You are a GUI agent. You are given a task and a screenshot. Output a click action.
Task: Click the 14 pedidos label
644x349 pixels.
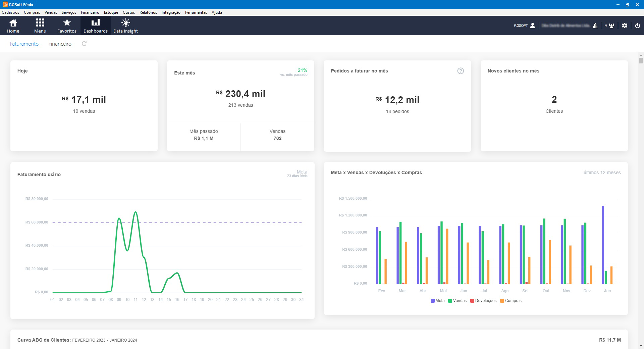pos(397,111)
